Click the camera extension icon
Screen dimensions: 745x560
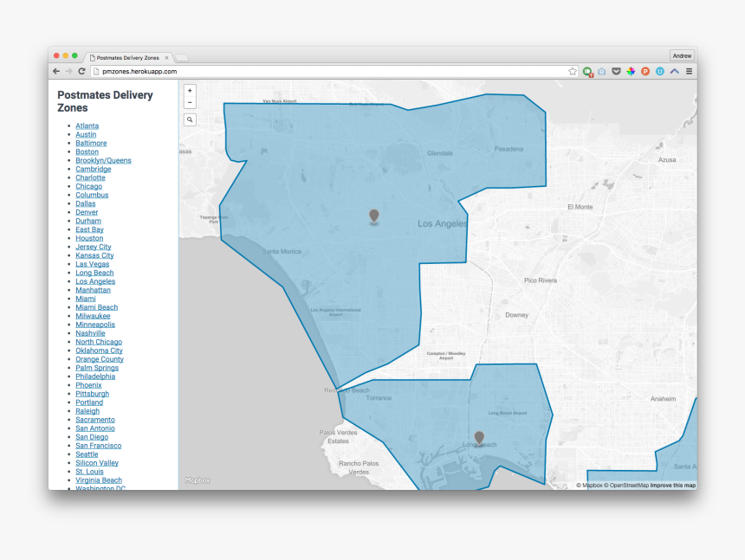(602, 71)
